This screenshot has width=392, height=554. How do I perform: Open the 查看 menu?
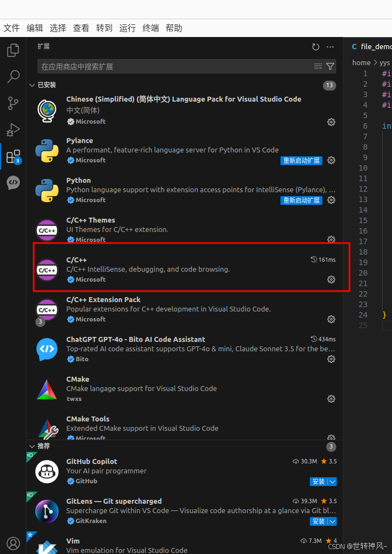click(81, 28)
